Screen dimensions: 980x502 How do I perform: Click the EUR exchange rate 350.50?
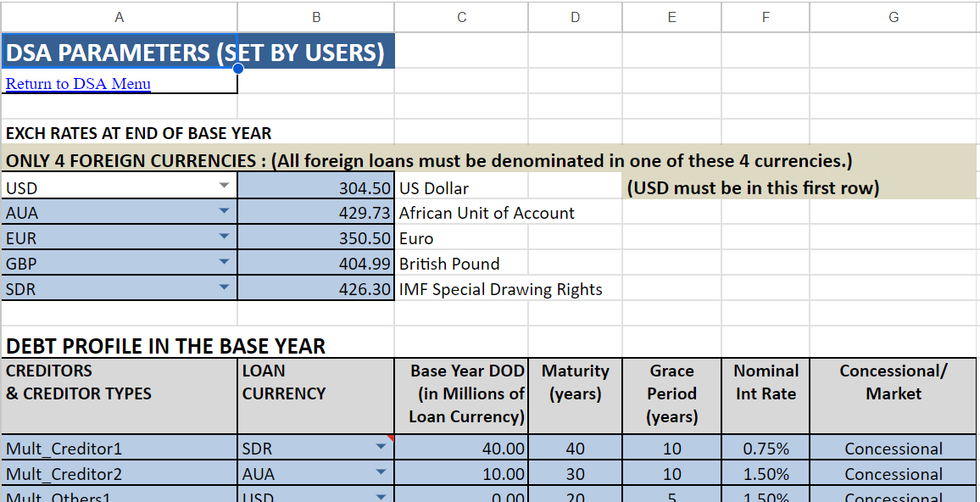[x=316, y=238]
